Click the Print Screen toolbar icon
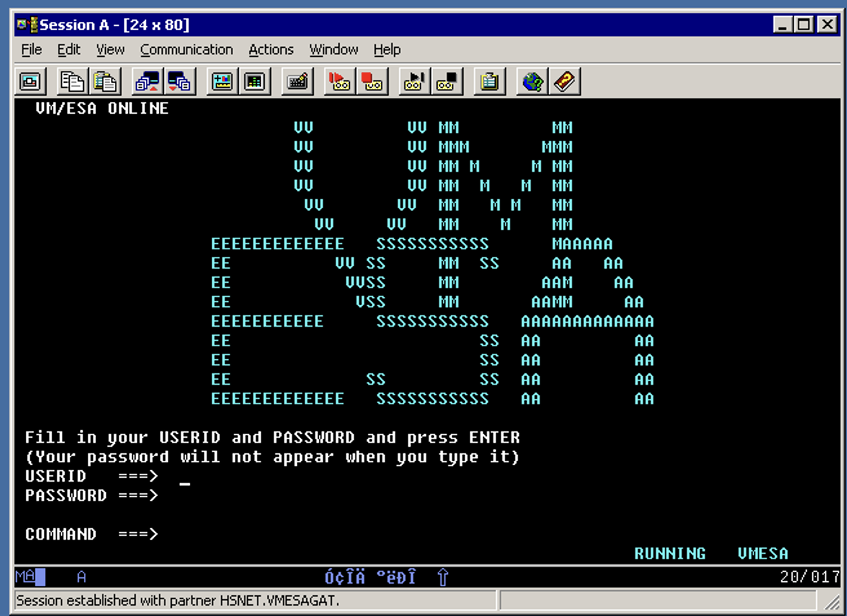 (x=30, y=82)
